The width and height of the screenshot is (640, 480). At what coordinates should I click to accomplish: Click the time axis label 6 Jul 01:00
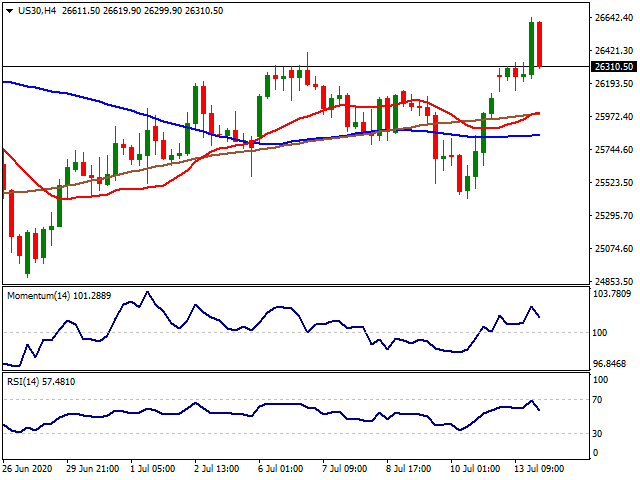[x=280, y=469]
